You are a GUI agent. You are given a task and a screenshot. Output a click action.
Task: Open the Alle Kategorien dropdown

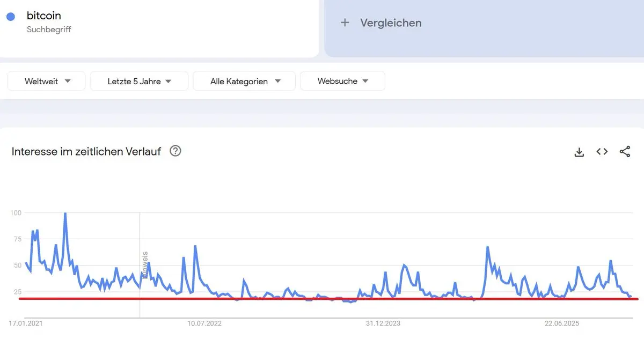coord(244,81)
